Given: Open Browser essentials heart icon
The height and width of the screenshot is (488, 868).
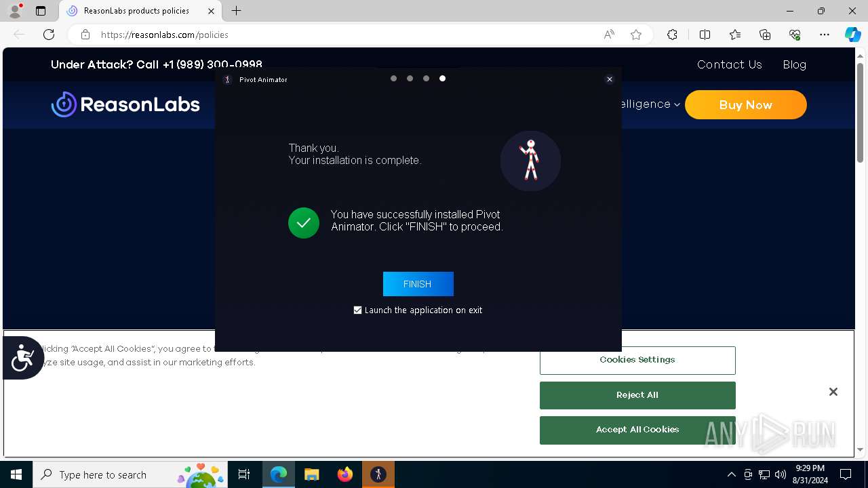Looking at the screenshot, I should [795, 35].
